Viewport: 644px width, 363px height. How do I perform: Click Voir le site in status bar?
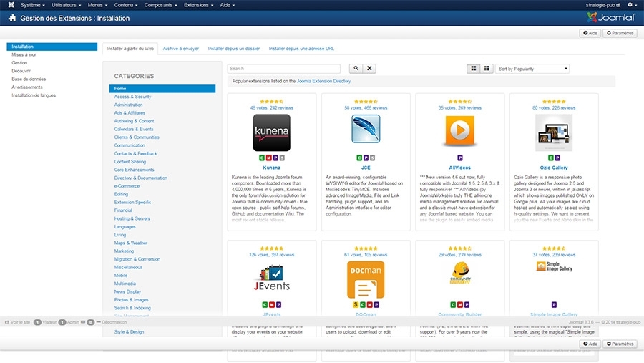pyautogui.click(x=17, y=322)
